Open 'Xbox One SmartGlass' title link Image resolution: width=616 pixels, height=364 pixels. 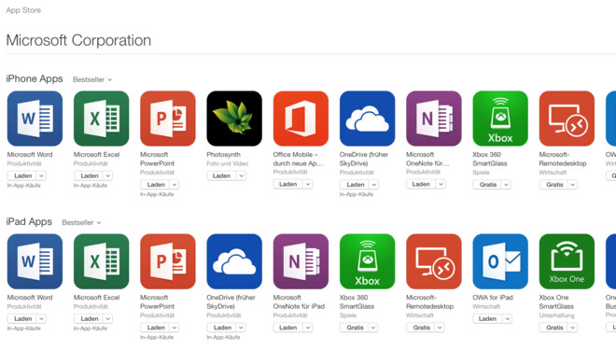pyautogui.click(x=556, y=302)
